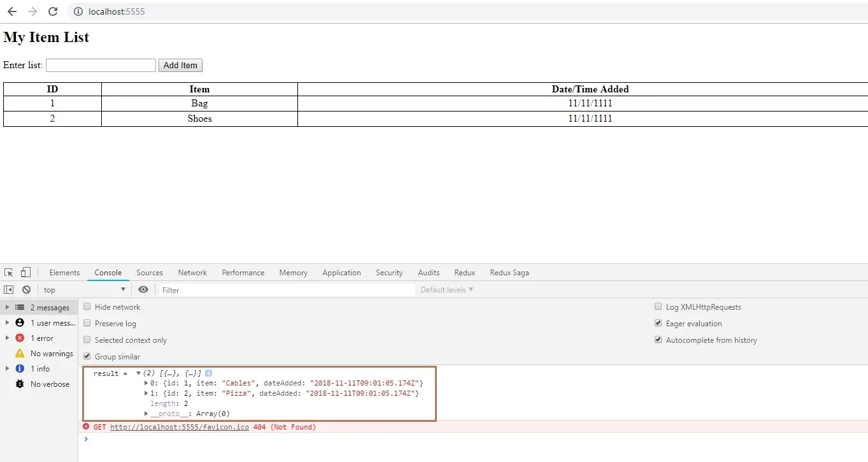
Task: Activate the inspect element picker icon
Action: (x=9, y=272)
